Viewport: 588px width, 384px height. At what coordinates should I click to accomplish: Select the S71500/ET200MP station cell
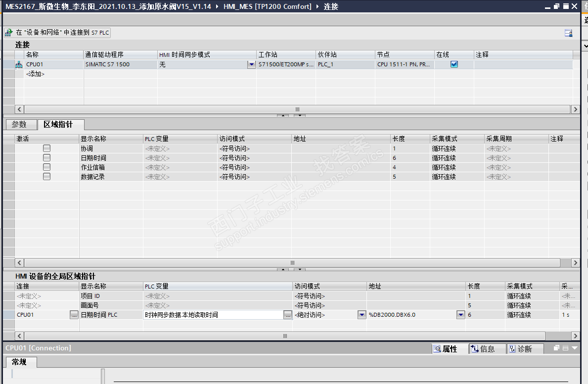click(x=286, y=64)
